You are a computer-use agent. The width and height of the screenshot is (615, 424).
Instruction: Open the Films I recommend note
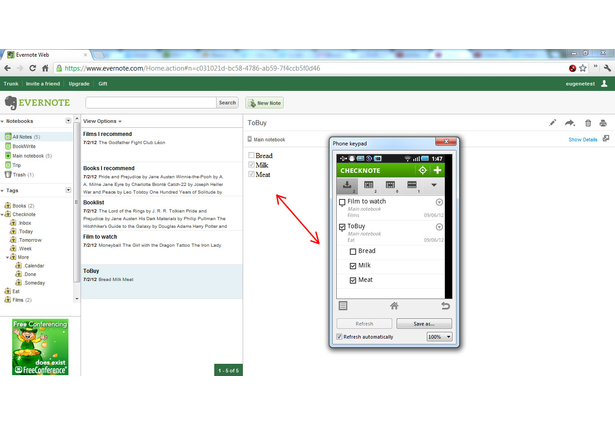pyautogui.click(x=162, y=144)
